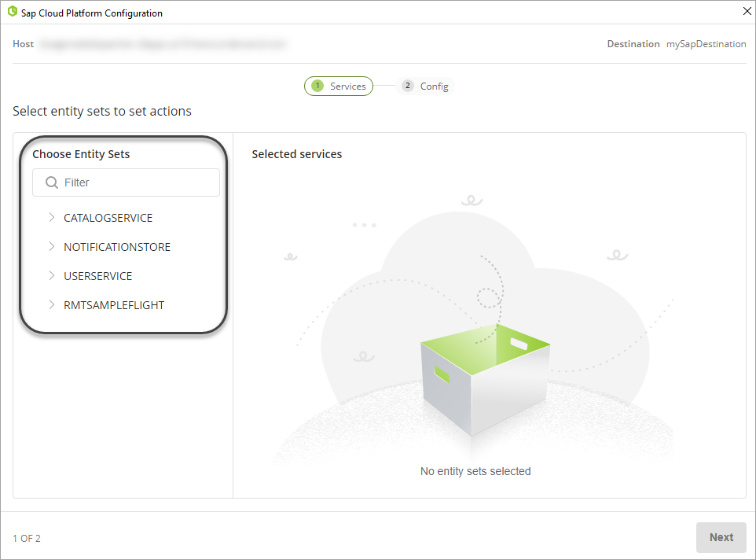Go to the Config step
Screen dimensions: 756x560
tap(425, 87)
